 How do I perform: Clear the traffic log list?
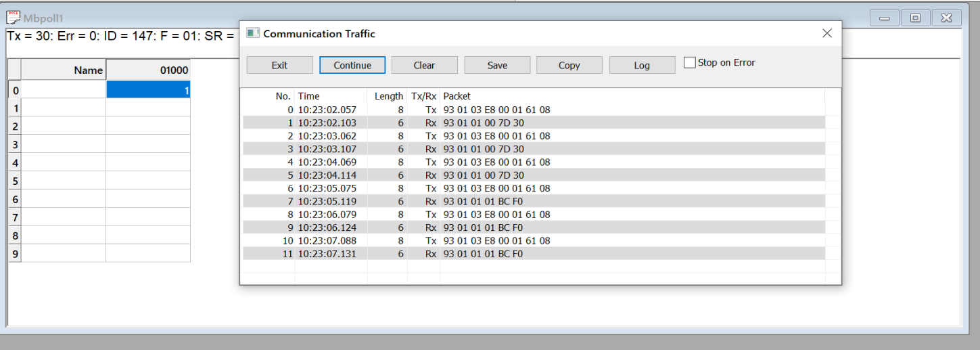point(424,65)
